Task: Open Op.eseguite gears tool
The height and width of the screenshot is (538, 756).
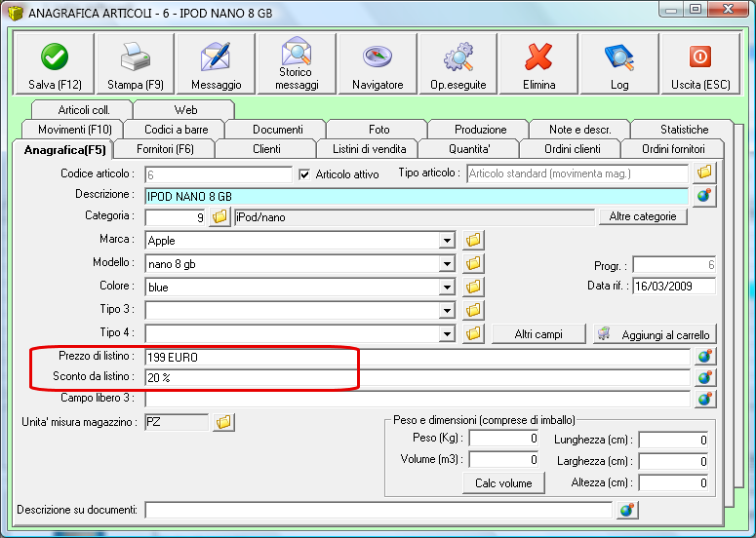Action: (x=458, y=63)
